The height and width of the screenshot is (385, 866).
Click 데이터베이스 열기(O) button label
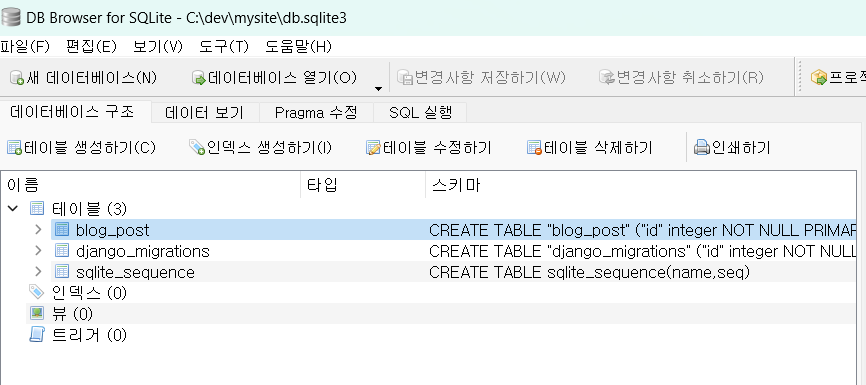click(x=282, y=78)
